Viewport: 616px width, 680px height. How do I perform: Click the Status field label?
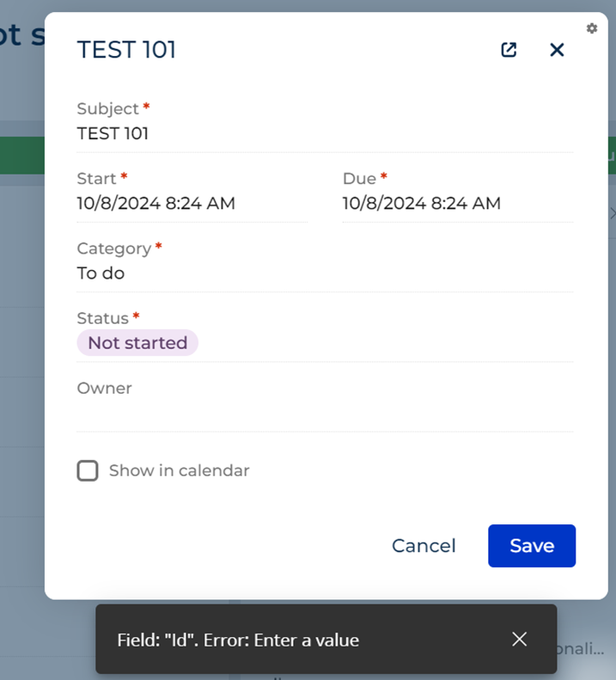tap(103, 318)
